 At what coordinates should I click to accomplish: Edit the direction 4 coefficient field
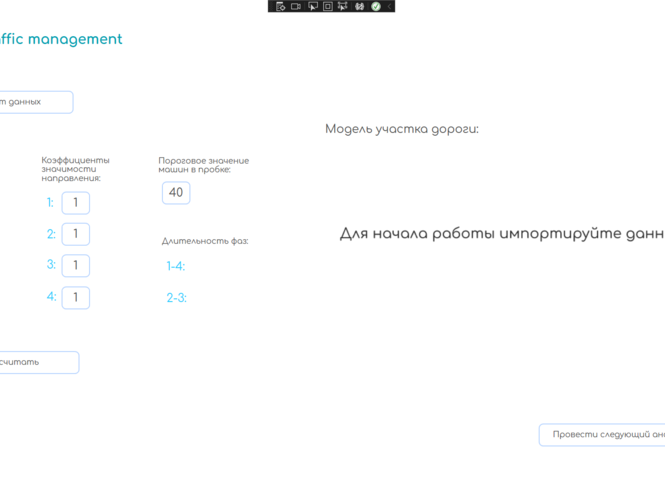point(75,297)
